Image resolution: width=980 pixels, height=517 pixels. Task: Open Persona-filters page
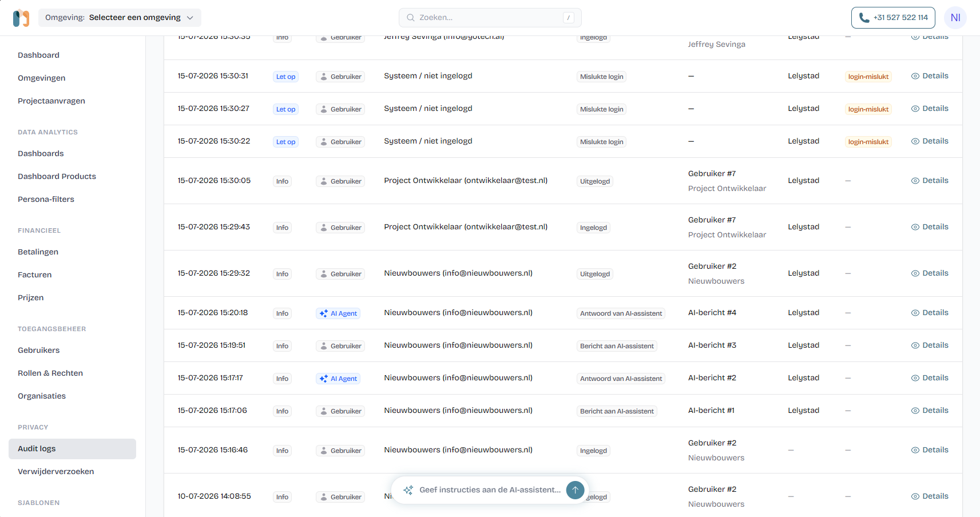point(46,199)
